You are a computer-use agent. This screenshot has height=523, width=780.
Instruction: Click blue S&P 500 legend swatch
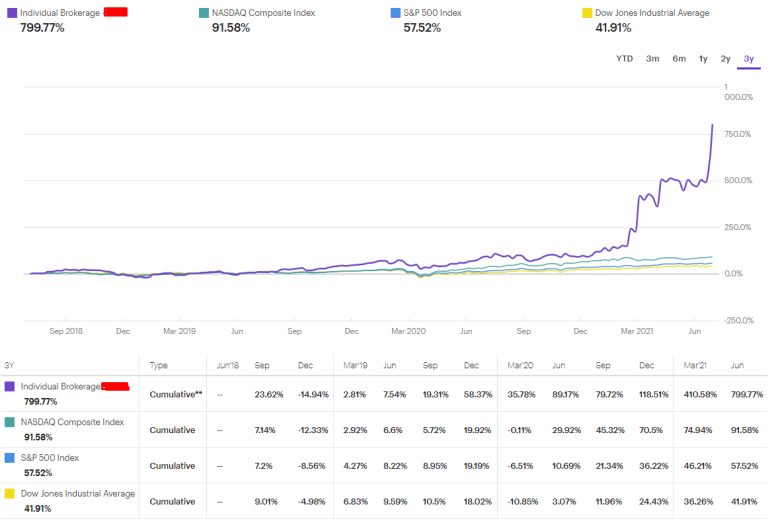[x=395, y=13]
